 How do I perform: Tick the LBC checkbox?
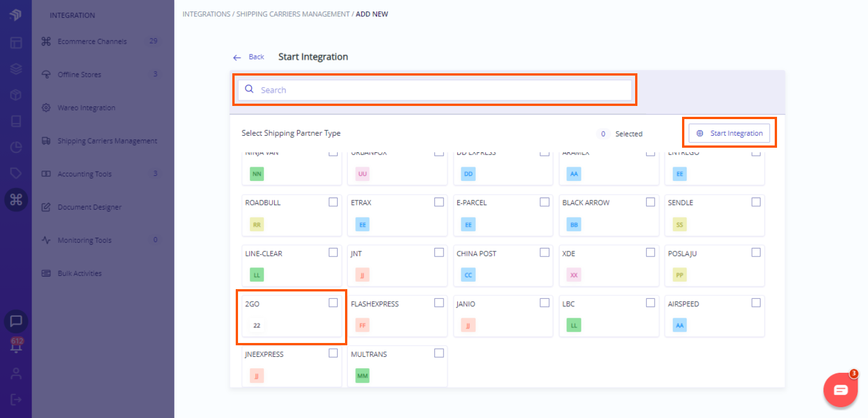[651, 303]
